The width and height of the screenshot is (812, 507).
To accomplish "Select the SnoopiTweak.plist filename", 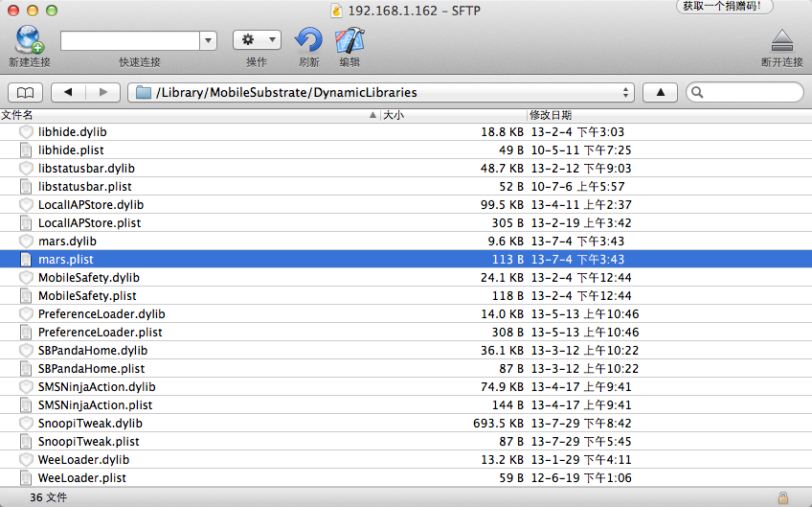I will click(x=88, y=441).
